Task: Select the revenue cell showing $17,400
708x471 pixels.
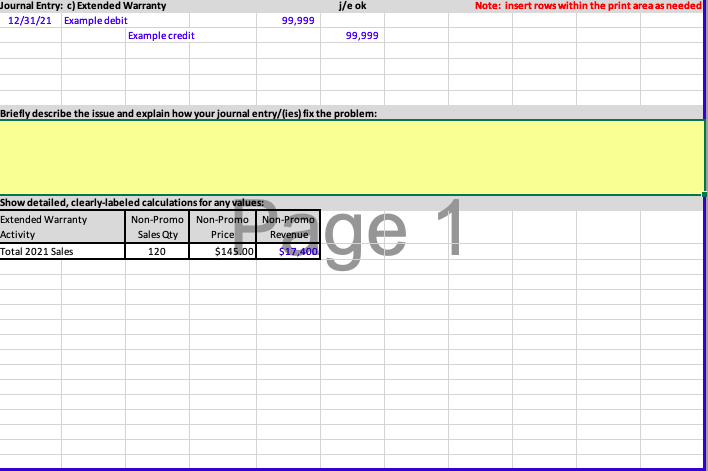Action: point(289,252)
